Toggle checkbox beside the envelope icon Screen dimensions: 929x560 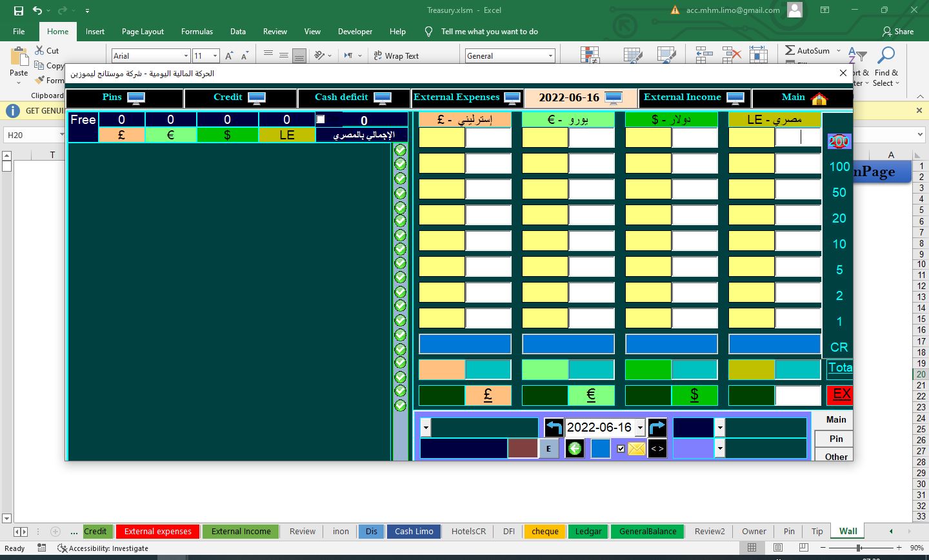point(621,448)
